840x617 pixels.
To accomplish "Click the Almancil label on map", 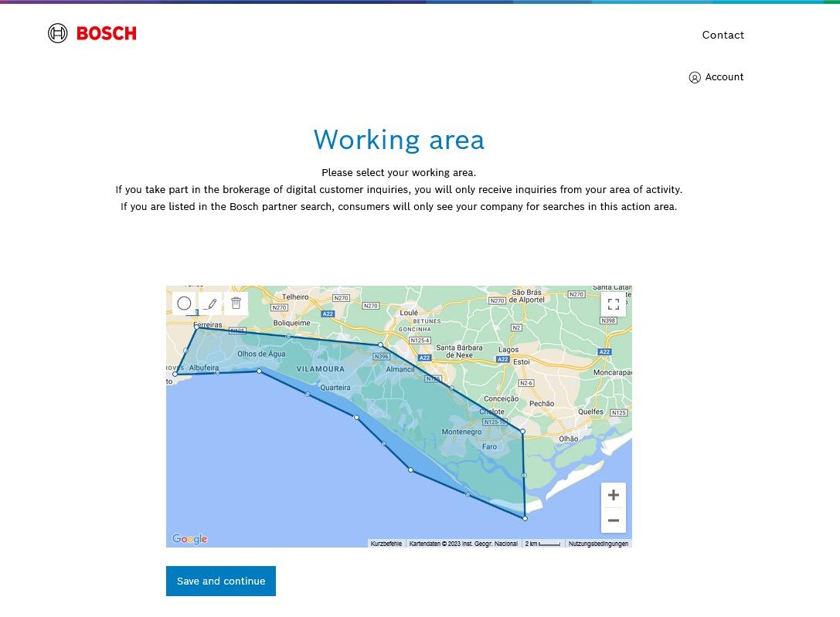I will tap(400, 369).
